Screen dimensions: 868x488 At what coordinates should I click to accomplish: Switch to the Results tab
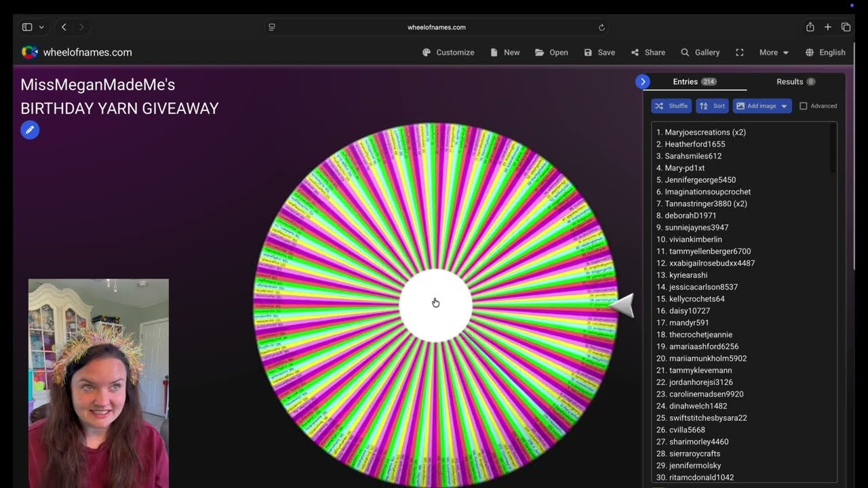795,81
